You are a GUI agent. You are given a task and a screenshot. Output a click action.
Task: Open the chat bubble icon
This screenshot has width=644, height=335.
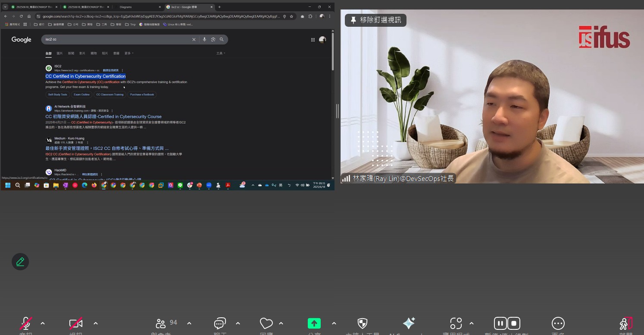220,323
